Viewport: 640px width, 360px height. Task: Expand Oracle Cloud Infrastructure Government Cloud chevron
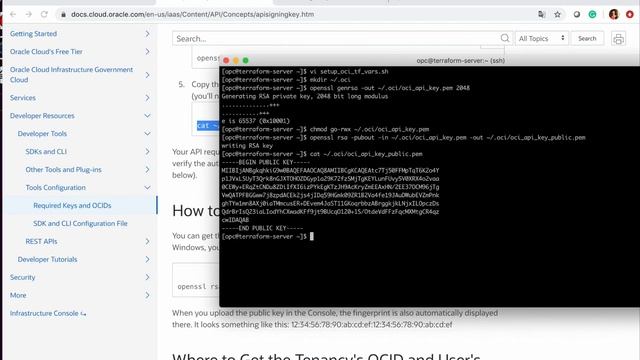point(147,75)
